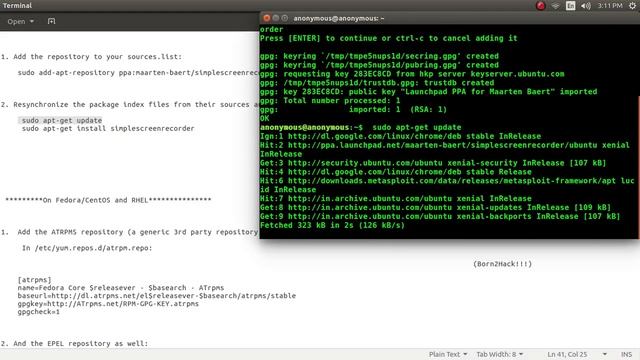Viewport: 640px width, 360px height.
Task: Close the anonymous@anonymous terminal window
Action: (267, 18)
